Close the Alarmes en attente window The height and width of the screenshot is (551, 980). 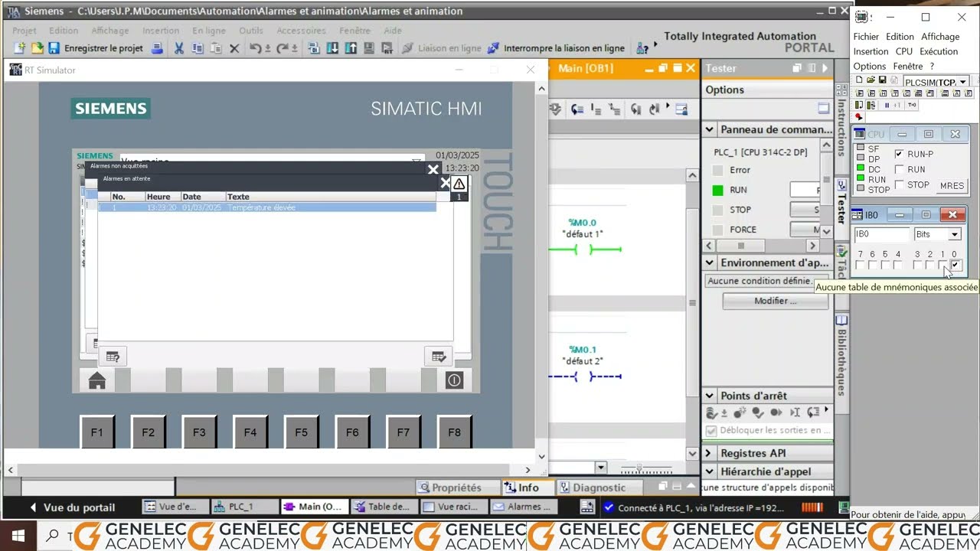click(445, 183)
